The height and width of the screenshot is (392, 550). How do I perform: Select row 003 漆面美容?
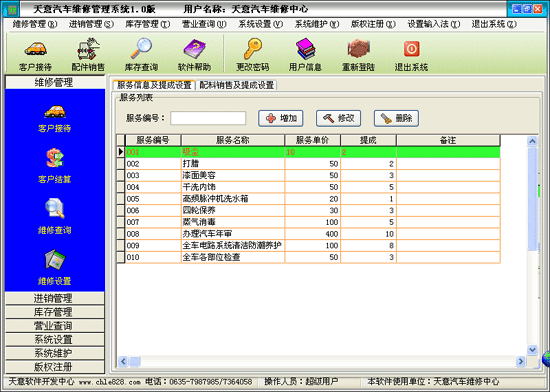313,175
